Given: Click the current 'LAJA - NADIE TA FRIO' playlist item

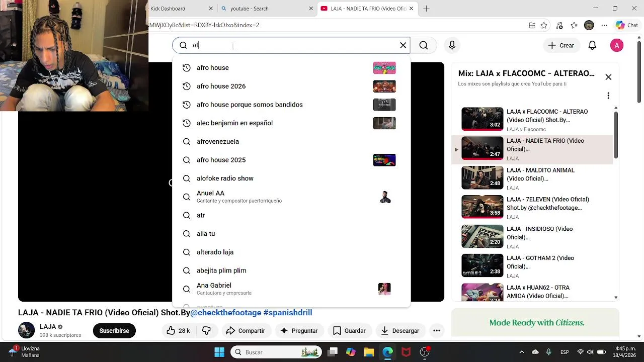Looking at the screenshot, I should pyautogui.click(x=532, y=149).
